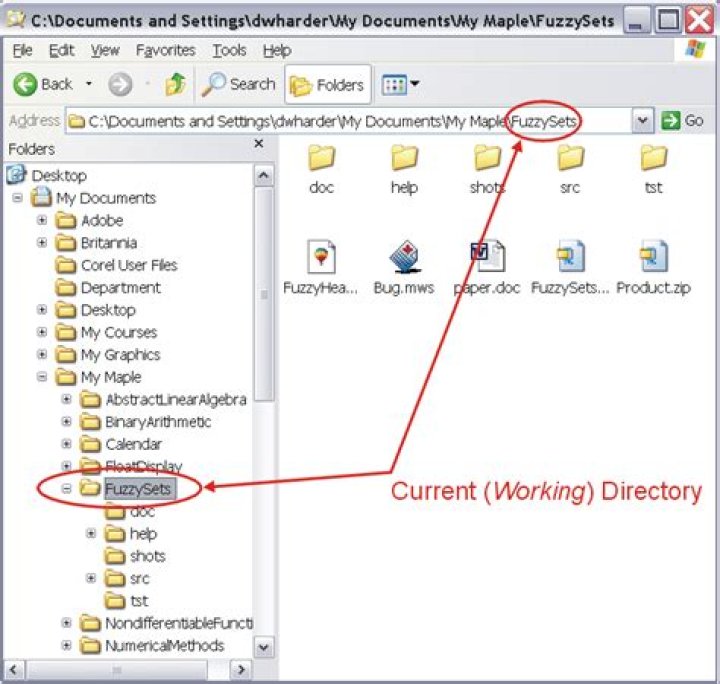Open the Help menu
This screenshot has height=684, width=720.
pyautogui.click(x=277, y=50)
